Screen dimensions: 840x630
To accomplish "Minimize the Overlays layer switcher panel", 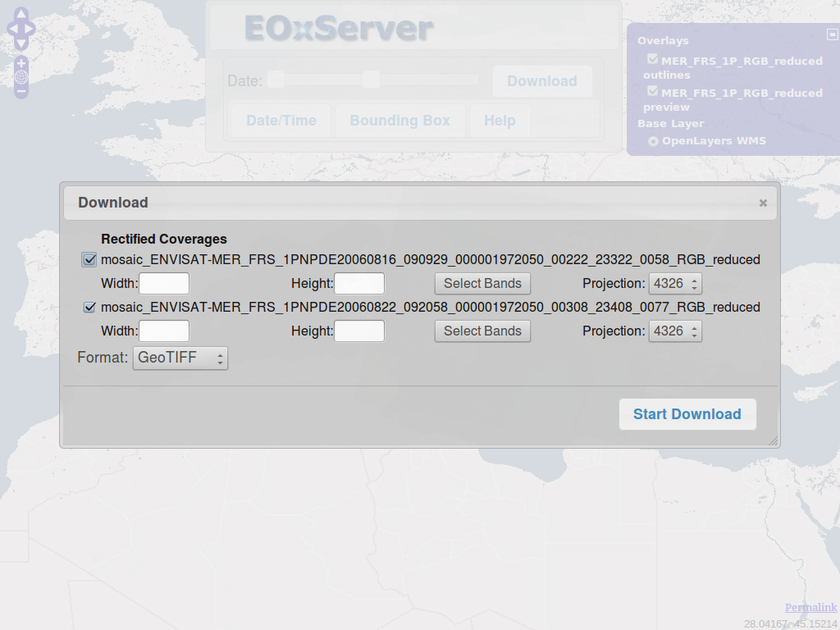I will point(832,34).
